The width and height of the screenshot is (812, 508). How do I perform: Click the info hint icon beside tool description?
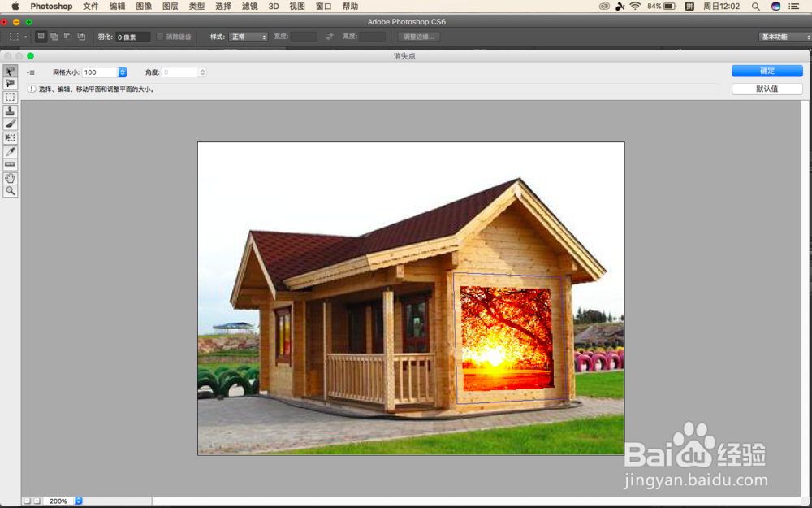(x=32, y=89)
